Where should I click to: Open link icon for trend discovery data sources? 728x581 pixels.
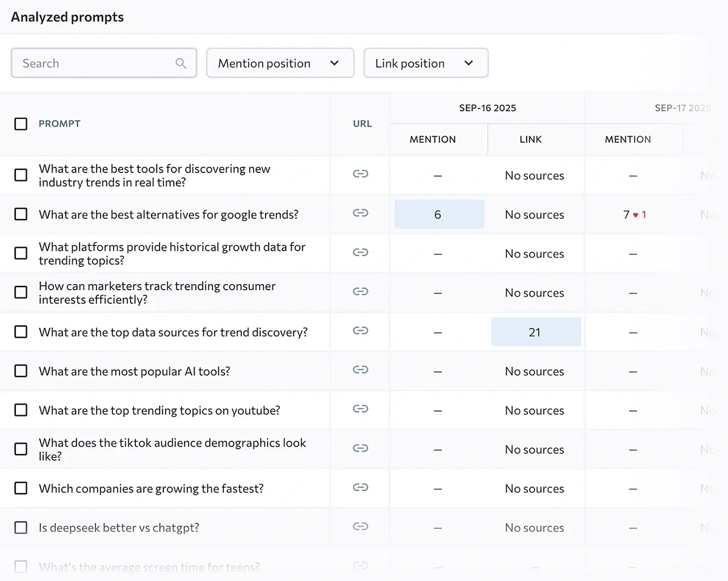click(x=360, y=331)
